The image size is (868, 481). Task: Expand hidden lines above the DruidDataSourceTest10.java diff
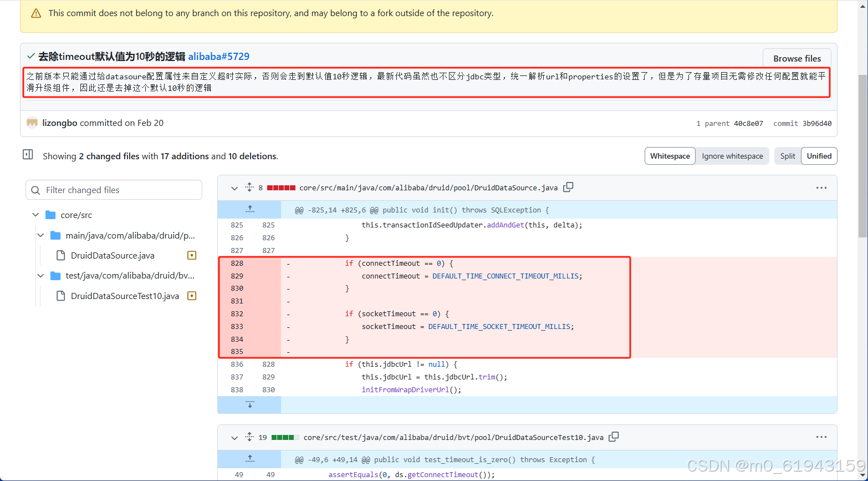pyautogui.click(x=249, y=459)
